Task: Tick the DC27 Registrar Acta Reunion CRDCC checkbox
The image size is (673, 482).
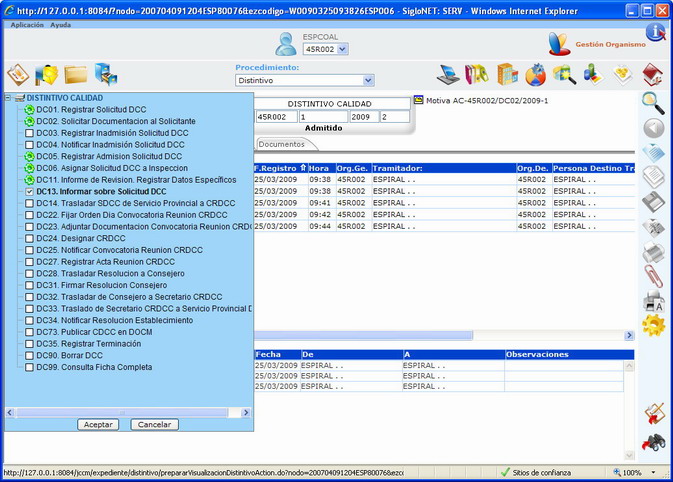Action: [29, 262]
